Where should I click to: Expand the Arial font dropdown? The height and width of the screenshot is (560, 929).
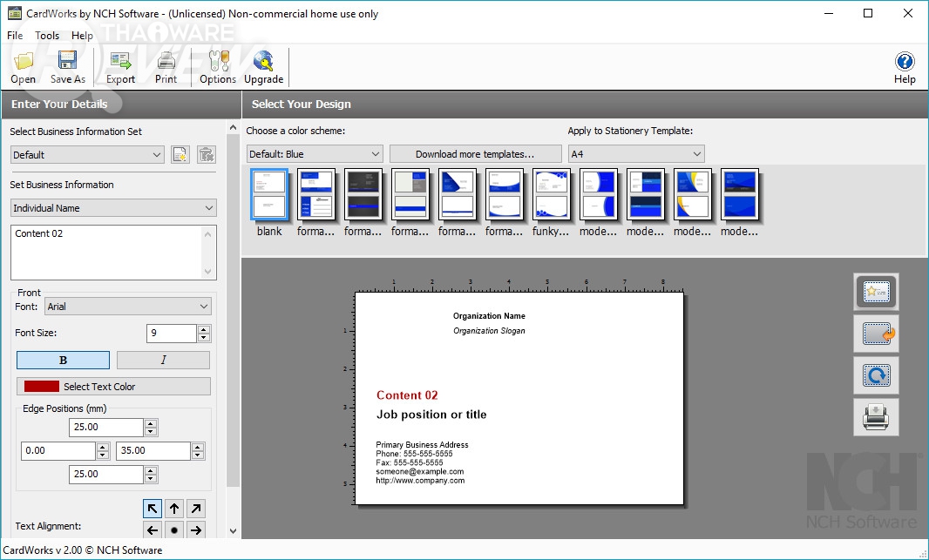click(128, 307)
